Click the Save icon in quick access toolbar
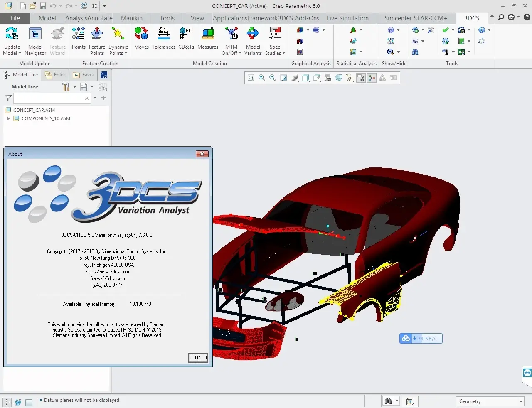532x408 pixels. tap(43, 6)
